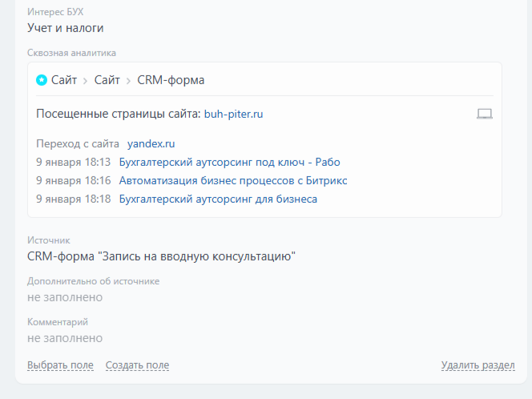The height and width of the screenshot is (399, 532).
Task: Fill the Дополнительно об источнике empty field
Action: tap(65, 297)
